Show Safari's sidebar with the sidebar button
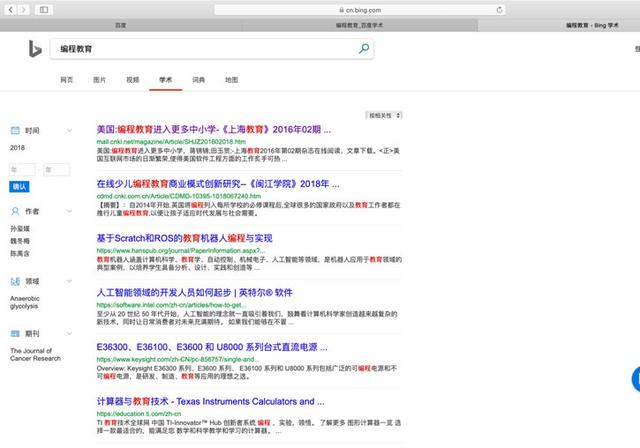Viewport: 640px width, 448px height. tap(44, 9)
